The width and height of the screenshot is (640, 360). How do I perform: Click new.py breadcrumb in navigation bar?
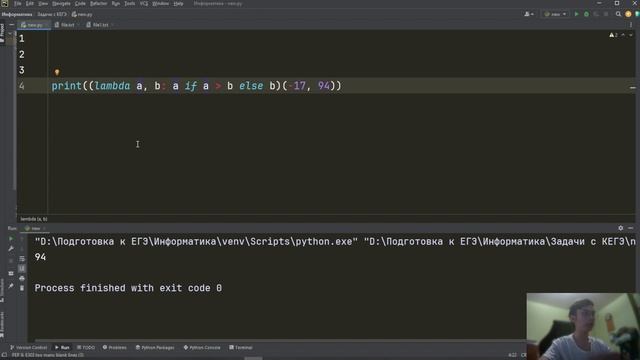82,14
